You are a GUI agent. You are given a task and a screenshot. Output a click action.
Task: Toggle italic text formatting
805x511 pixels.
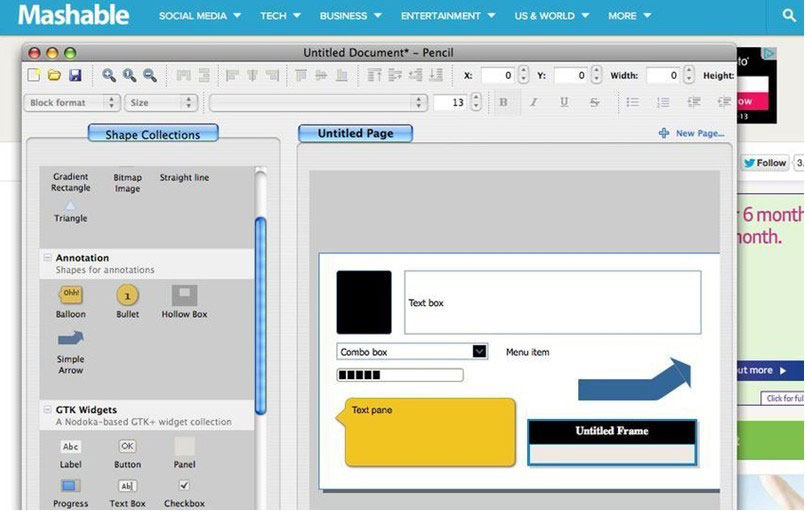[533, 102]
